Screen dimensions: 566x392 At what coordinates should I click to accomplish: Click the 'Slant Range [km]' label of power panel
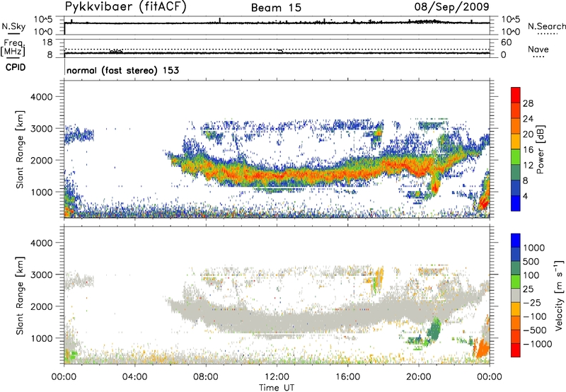point(20,149)
